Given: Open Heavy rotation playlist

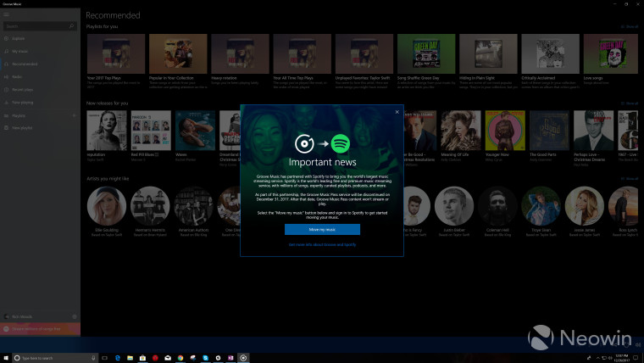Looking at the screenshot, I should [240, 53].
